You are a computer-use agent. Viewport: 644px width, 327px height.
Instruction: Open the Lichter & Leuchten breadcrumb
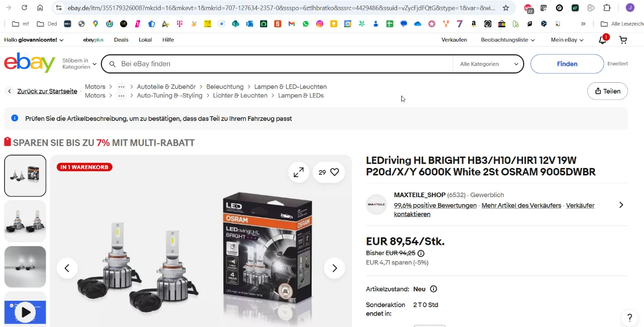[240, 96]
